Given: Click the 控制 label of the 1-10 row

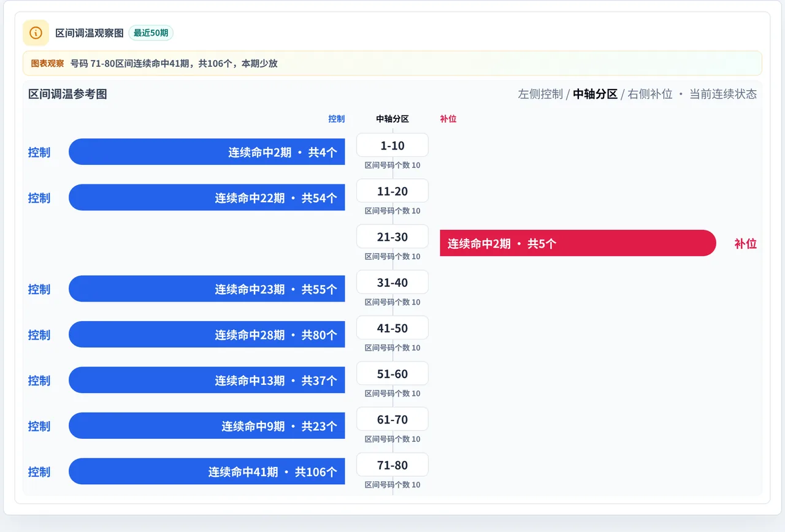Looking at the screenshot, I should click(x=39, y=152).
